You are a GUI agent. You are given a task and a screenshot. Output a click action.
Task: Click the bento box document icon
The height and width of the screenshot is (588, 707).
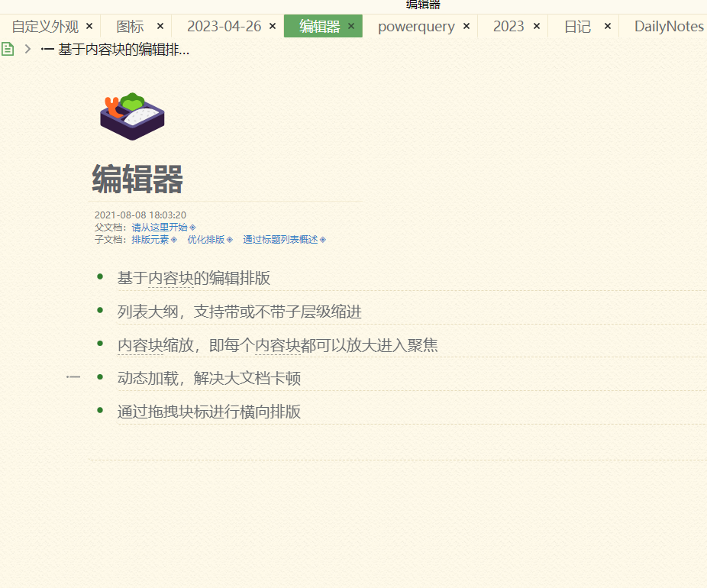coord(132,116)
